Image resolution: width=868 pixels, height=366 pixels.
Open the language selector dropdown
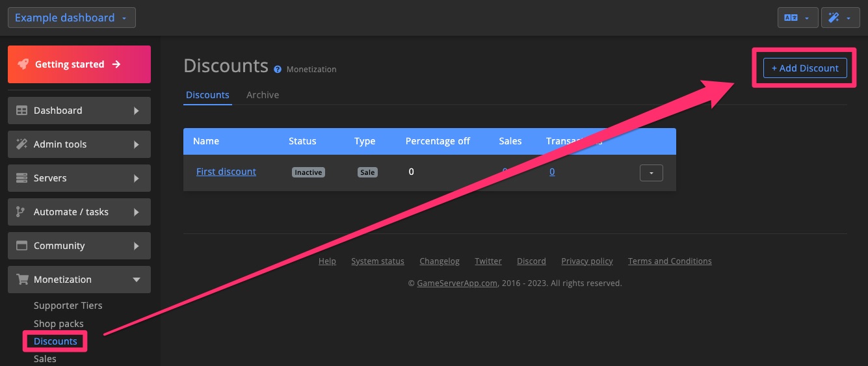click(797, 18)
